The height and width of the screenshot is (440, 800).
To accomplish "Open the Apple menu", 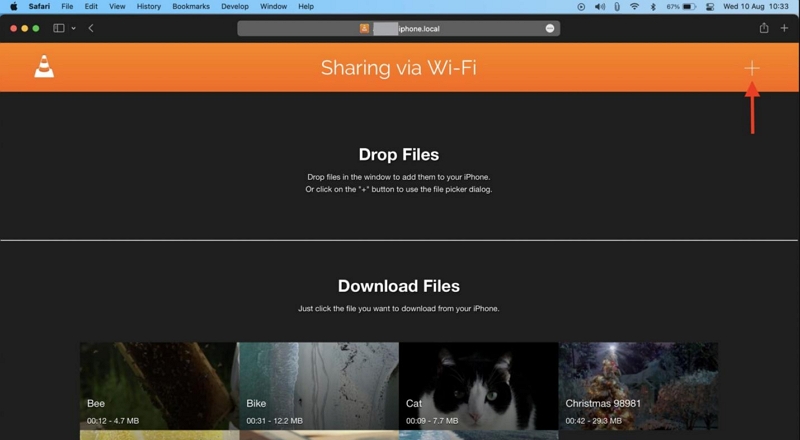I will click(14, 7).
